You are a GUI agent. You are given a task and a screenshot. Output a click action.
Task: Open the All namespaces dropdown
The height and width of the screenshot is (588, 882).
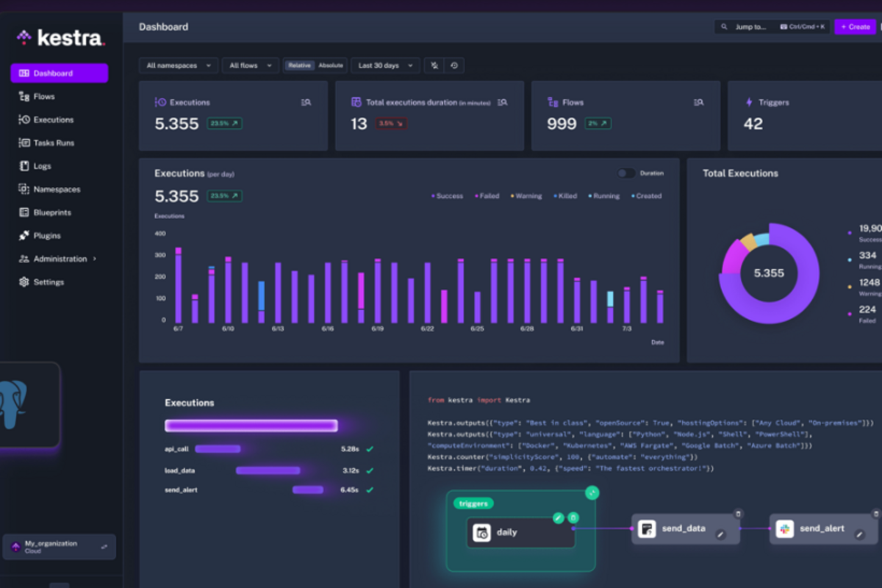click(179, 65)
